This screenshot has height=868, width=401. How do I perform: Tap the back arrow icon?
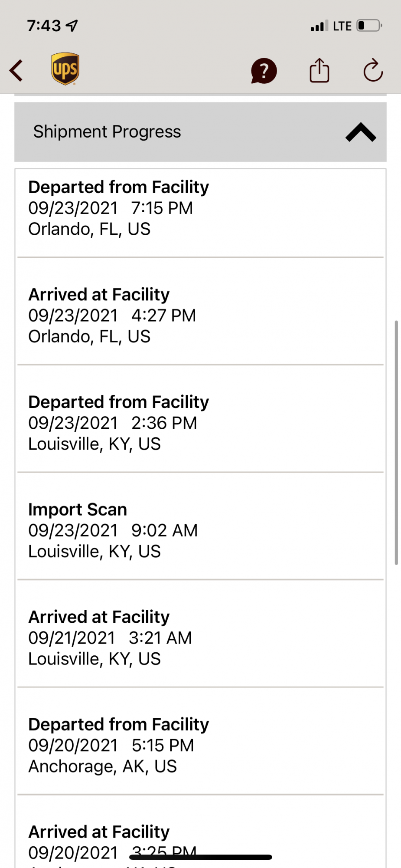click(16, 71)
